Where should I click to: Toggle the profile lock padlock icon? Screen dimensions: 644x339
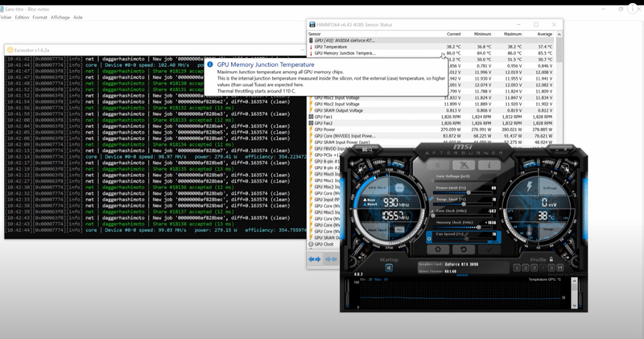[551, 259]
